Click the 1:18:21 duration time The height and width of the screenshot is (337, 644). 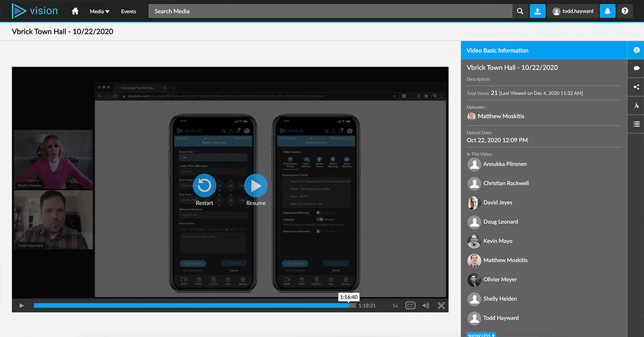click(367, 305)
